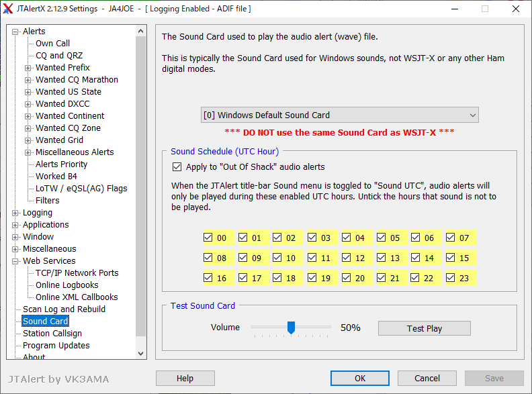Select Sound Card tree item
Viewport: 532px width, 394px height.
[46, 321]
